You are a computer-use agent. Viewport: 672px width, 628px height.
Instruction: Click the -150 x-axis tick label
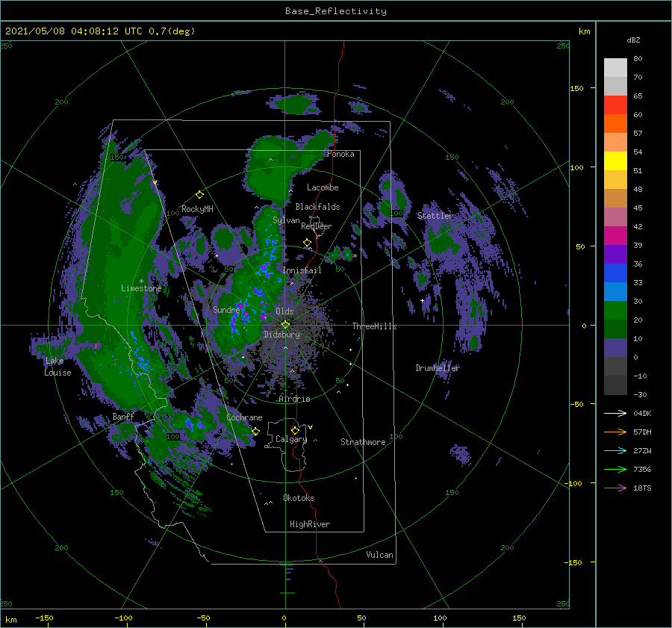tap(44, 618)
